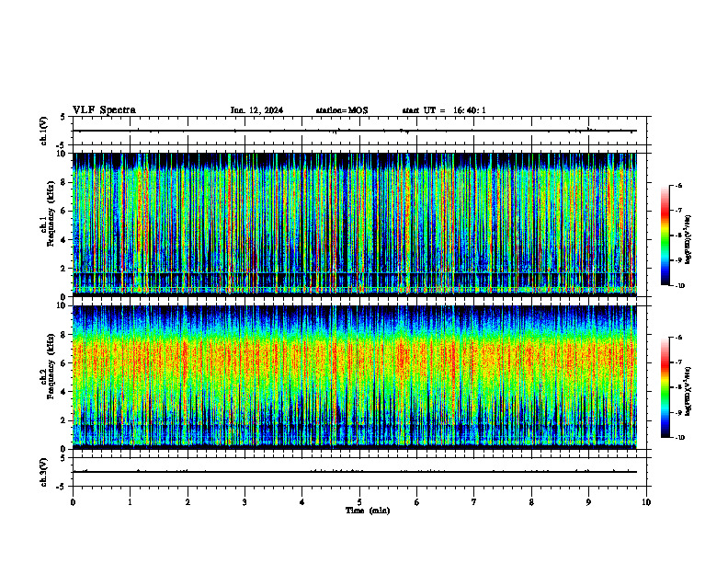Click the '4' tick on ch.1 frequency axis
Image resolution: width=728 pixels, height=563 pixels.
[64, 240]
